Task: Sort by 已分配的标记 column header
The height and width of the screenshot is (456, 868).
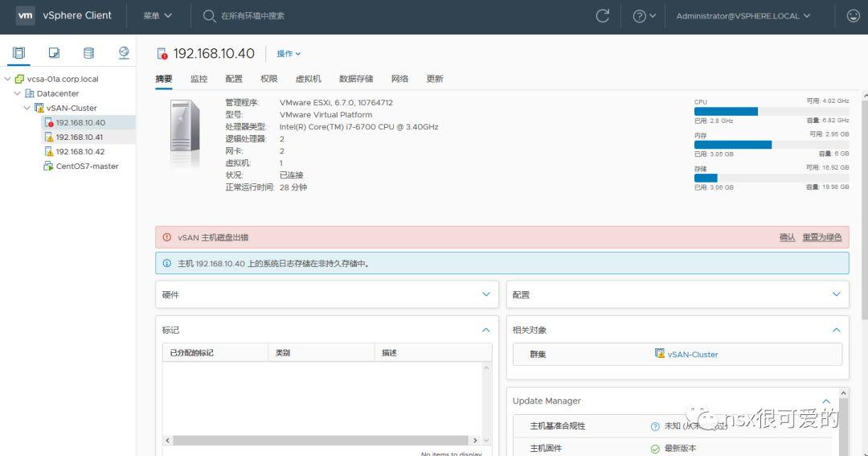Action: 215,352
